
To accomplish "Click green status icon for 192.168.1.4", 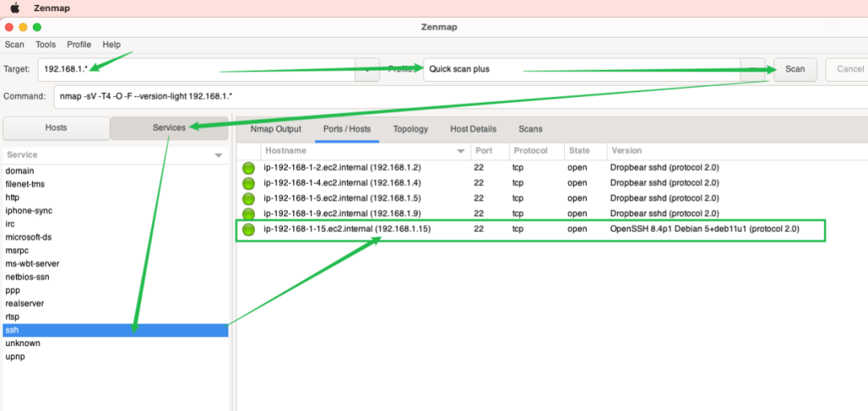I will point(248,183).
